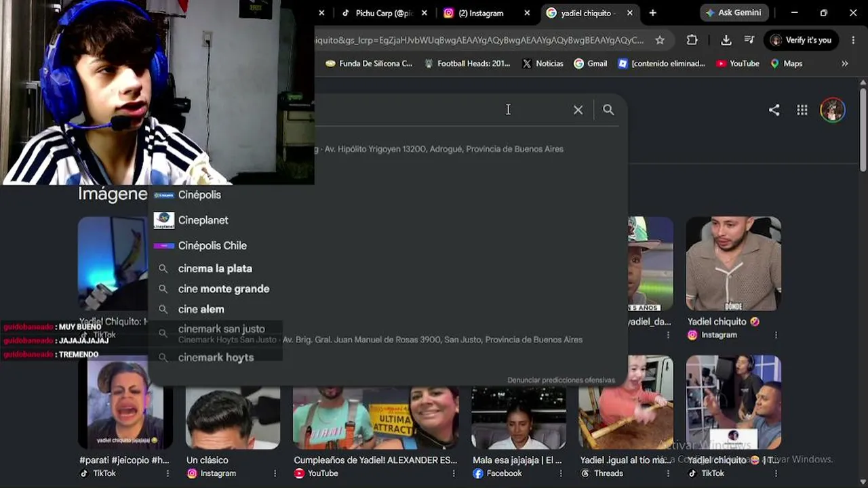Choose the cinemark san justo suggestion
The height and width of the screenshot is (488, 868).
pyautogui.click(x=387, y=333)
